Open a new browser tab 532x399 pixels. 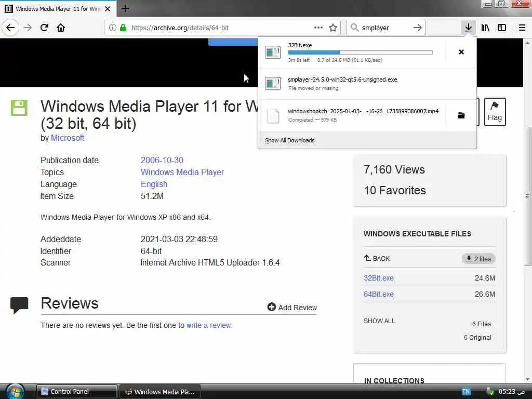tap(125, 8)
